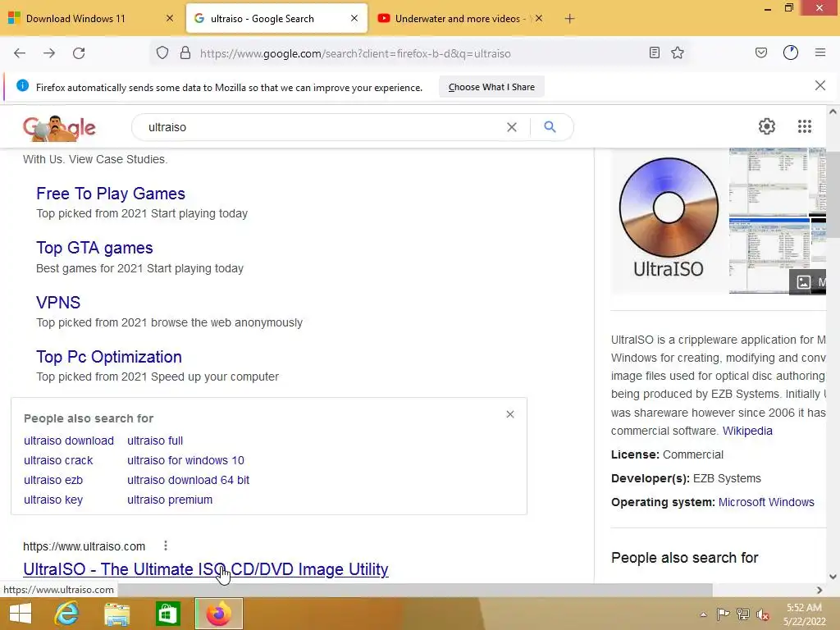Close People also search for box
The width and height of the screenshot is (840, 630).
pyautogui.click(x=510, y=414)
